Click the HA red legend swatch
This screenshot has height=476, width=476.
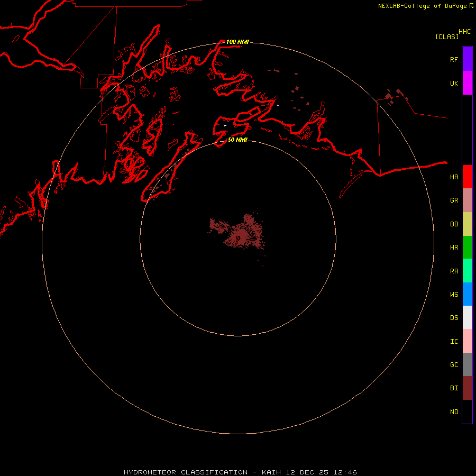[x=467, y=177]
